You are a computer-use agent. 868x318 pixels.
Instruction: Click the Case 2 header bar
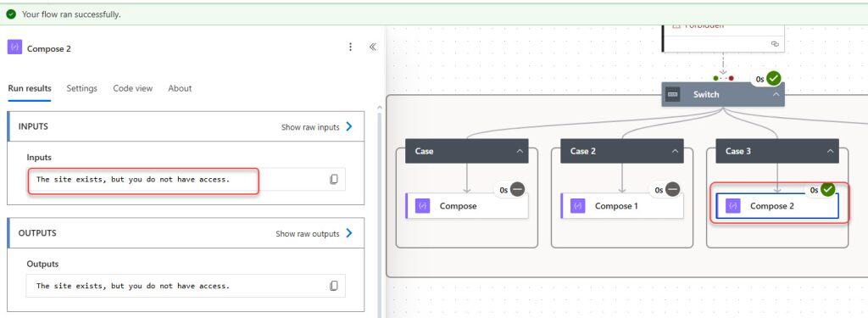click(622, 151)
